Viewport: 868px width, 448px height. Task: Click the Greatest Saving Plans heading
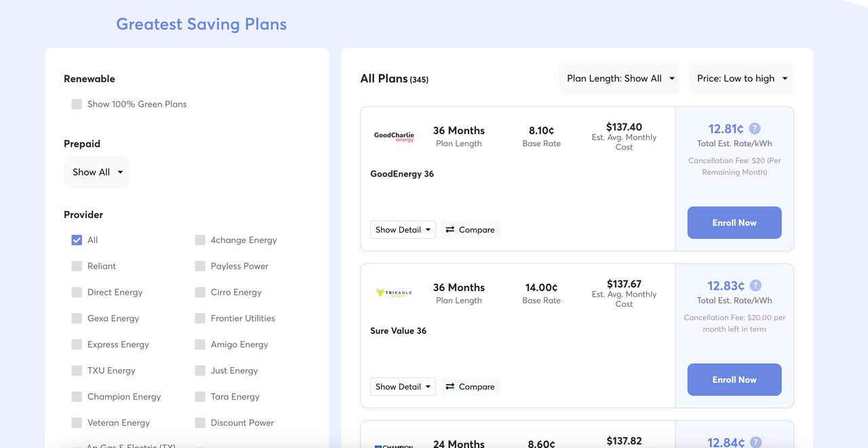point(201,24)
